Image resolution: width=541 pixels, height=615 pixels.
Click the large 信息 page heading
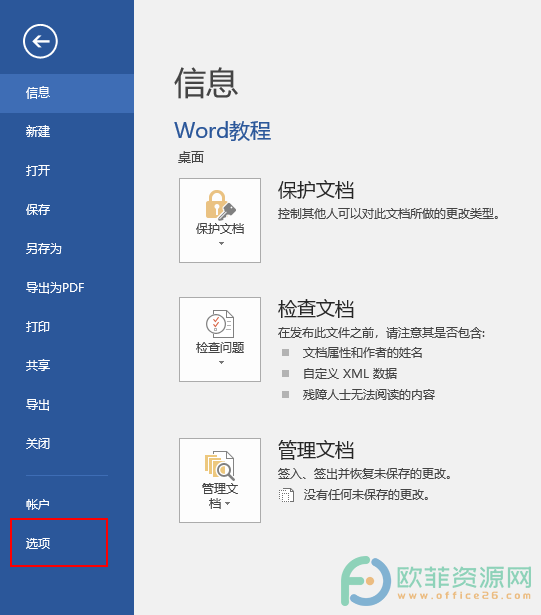206,83
